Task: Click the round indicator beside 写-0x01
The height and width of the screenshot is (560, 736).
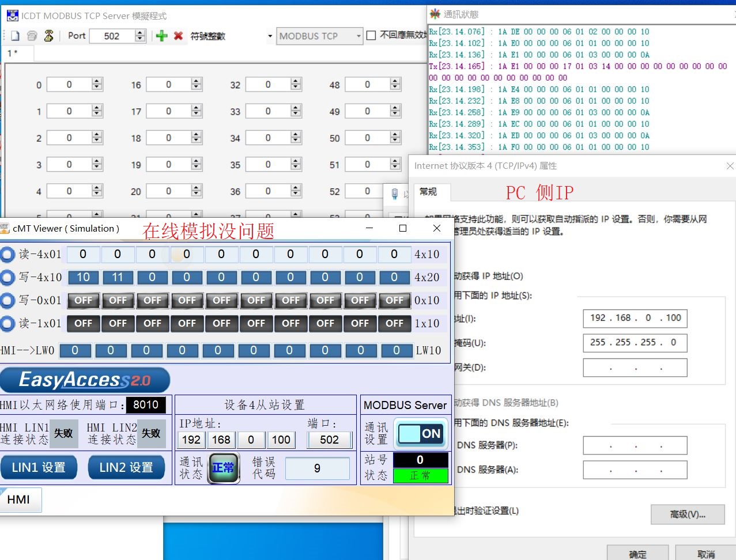Action: tap(7, 300)
